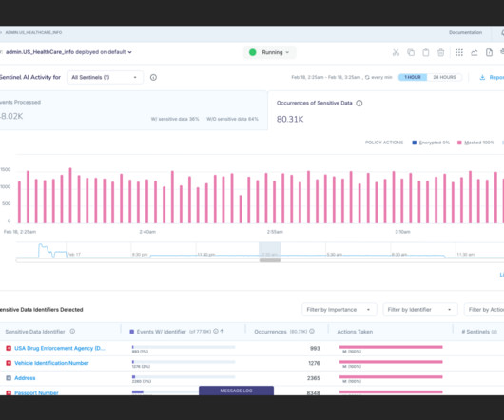Screen dimensions: 504x420
Task: Click red importance icon for Vehicle Identification Number
Action: (x=9, y=363)
